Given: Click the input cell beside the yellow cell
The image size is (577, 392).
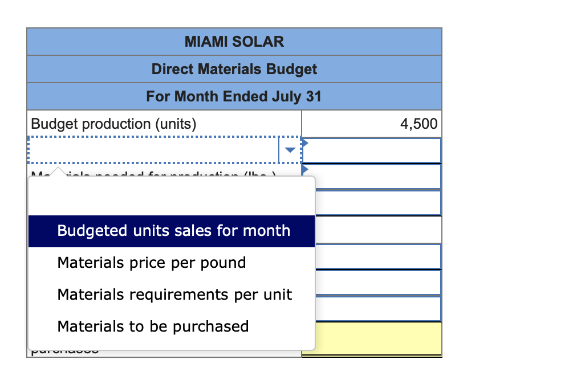Looking at the screenshot, I should coord(371,309).
